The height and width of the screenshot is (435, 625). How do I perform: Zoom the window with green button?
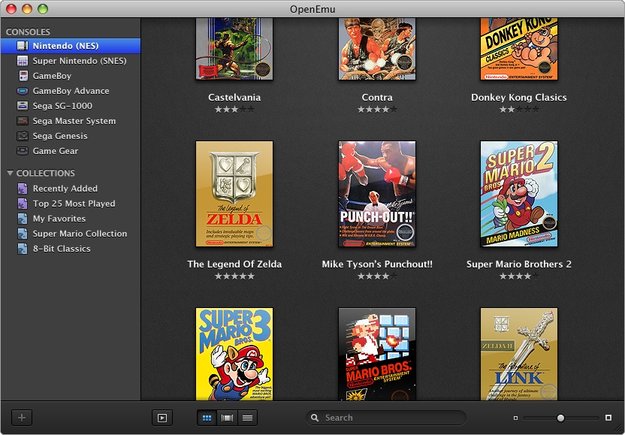click(x=43, y=8)
